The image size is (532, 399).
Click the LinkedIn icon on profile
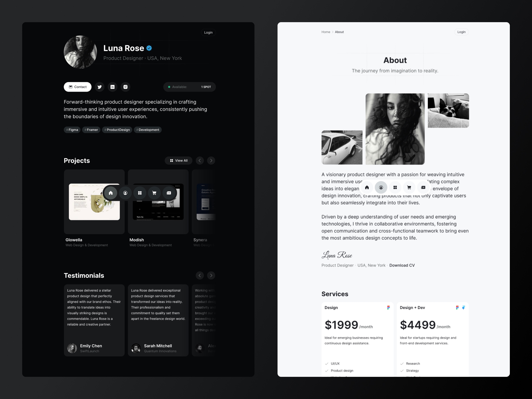pos(112,87)
